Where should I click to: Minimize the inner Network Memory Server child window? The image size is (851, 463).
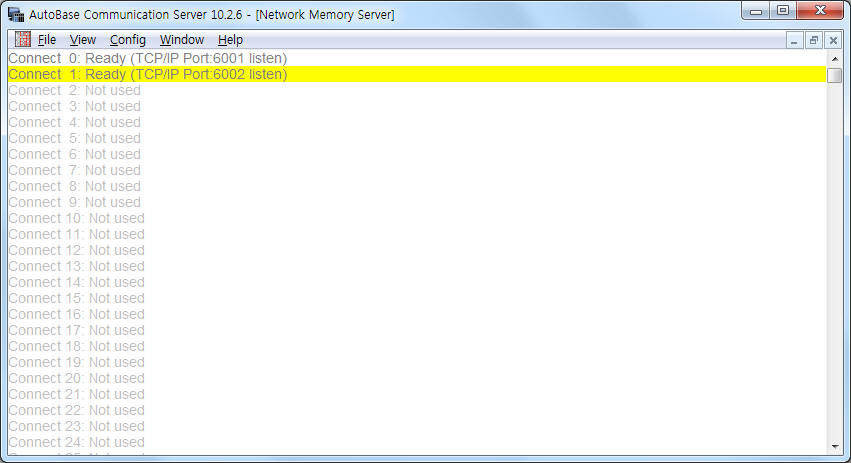point(794,40)
